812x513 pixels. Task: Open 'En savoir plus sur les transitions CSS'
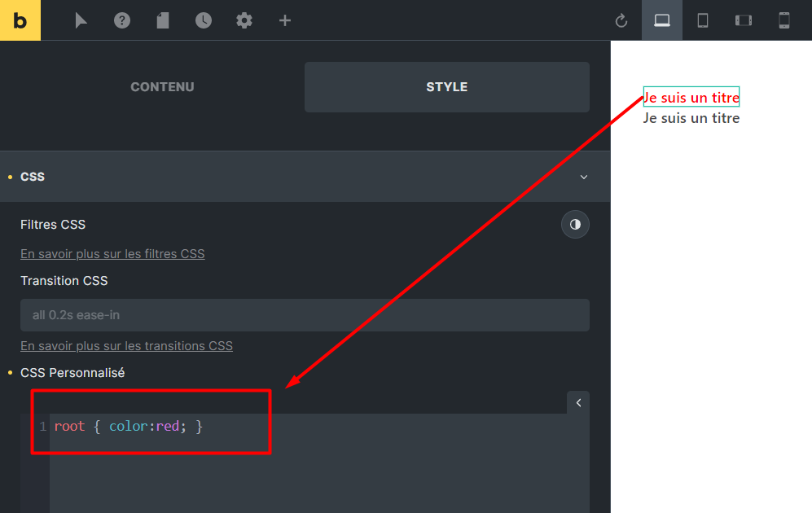126,346
